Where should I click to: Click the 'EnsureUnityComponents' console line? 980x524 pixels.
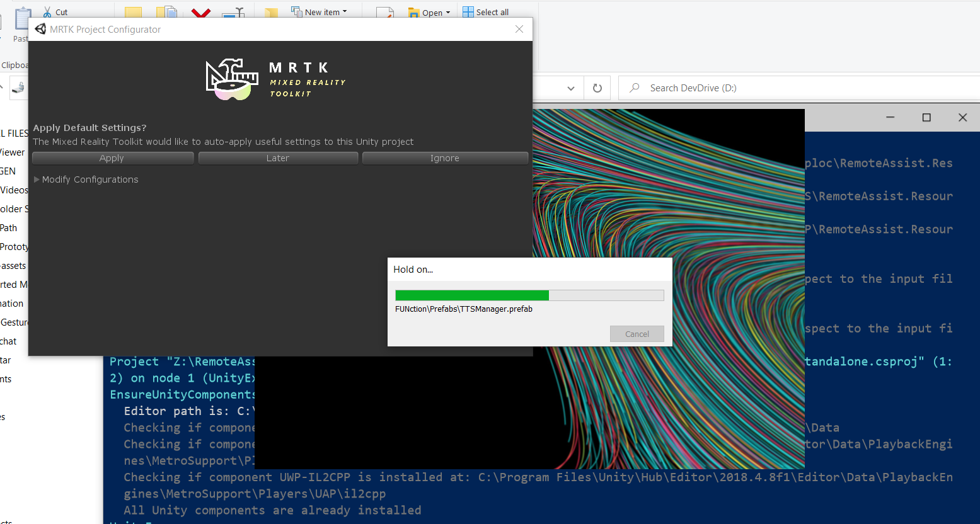pos(182,394)
